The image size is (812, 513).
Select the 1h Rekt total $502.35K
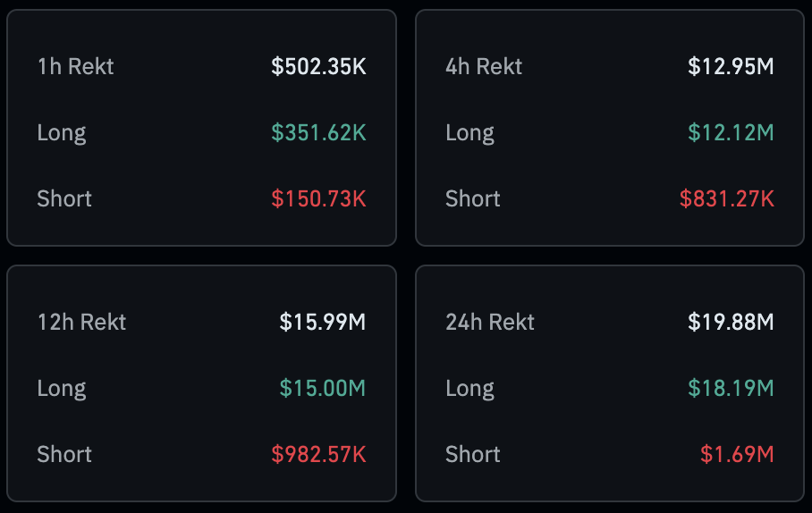pos(318,66)
